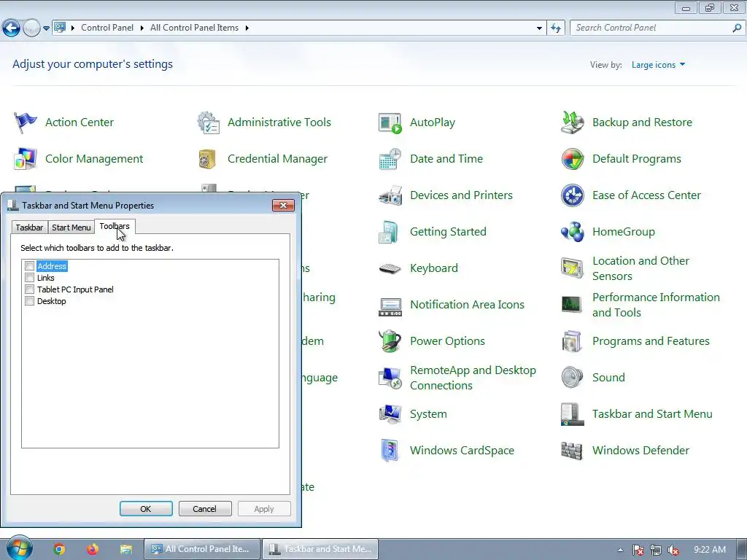Open the HomeGroup spheres icon
The height and width of the screenshot is (560, 747).
(x=573, y=232)
